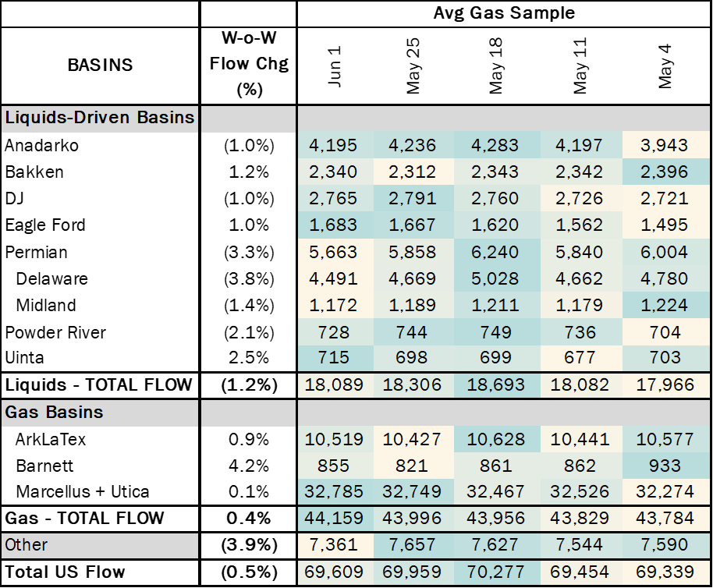Select the Midland row label
The width and height of the screenshot is (713, 588).
(46, 306)
